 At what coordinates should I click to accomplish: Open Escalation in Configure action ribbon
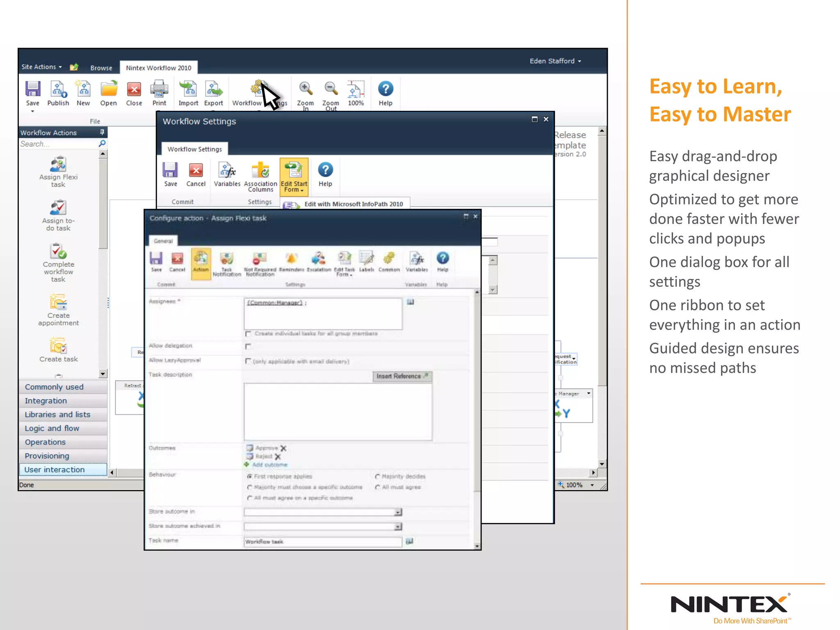coord(319,262)
